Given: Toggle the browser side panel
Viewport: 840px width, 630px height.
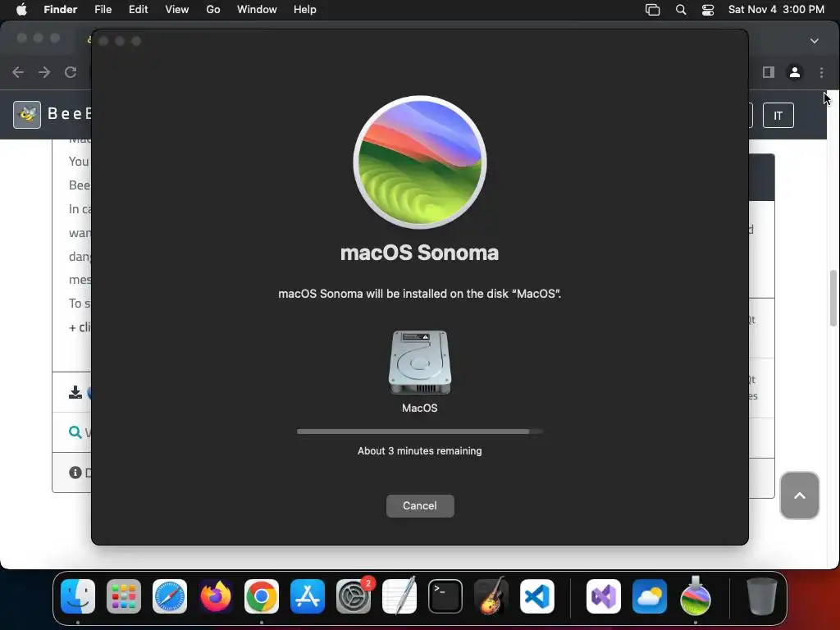Looking at the screenshot, I should (x=769, y=72).
